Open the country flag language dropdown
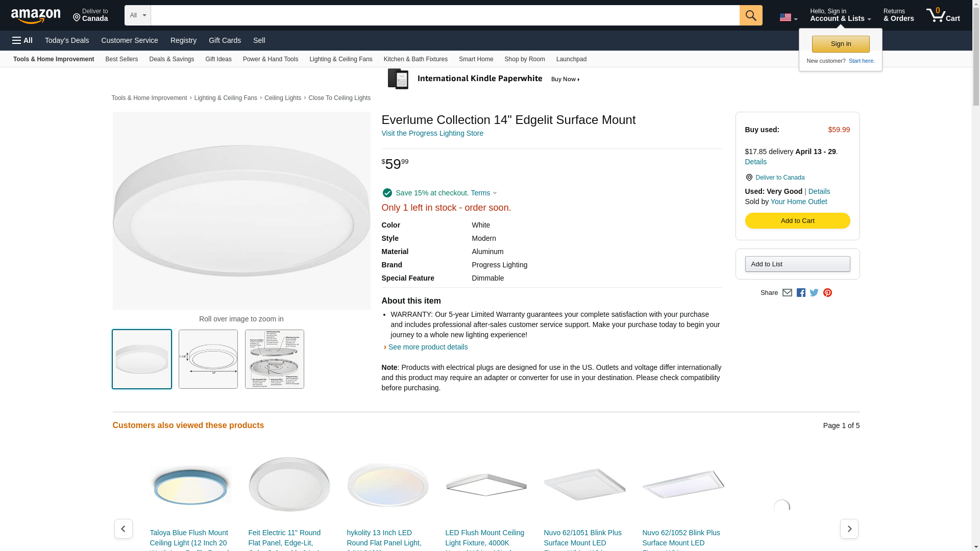 tap(788, 17)
